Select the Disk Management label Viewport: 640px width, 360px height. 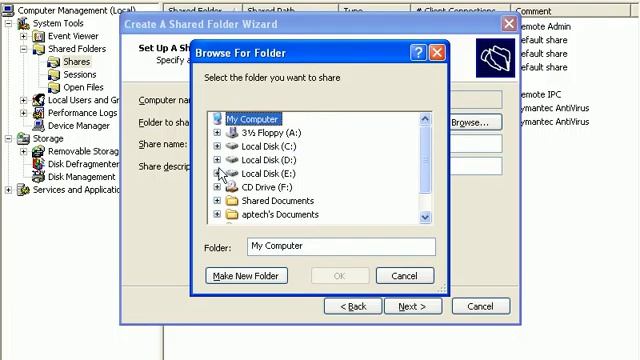pos(82,177)
